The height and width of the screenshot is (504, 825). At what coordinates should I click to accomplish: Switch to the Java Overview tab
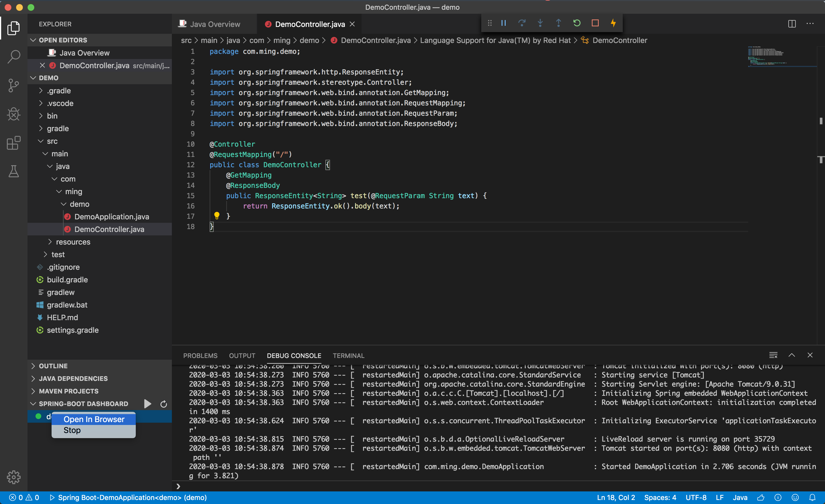coord(215,24)
